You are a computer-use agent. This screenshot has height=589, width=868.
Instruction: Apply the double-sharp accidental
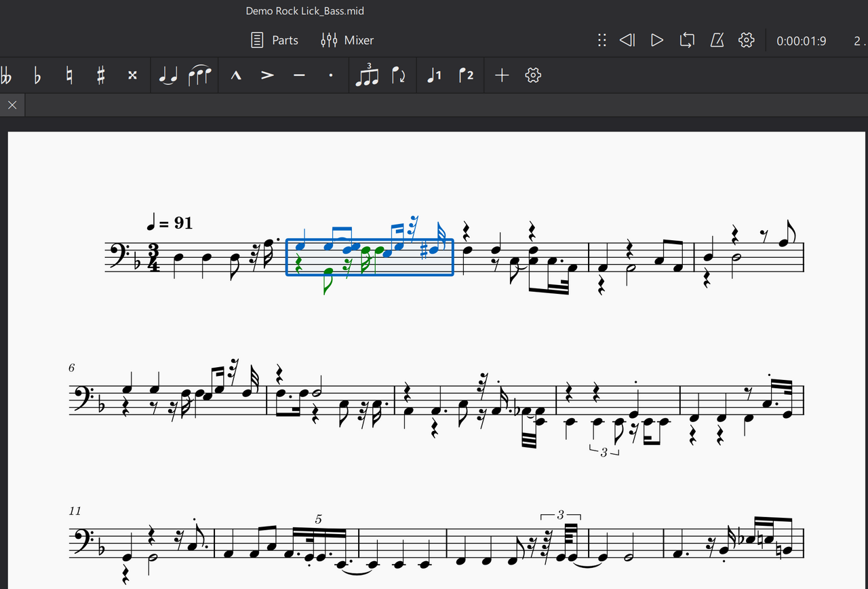(x=132, y=75)
